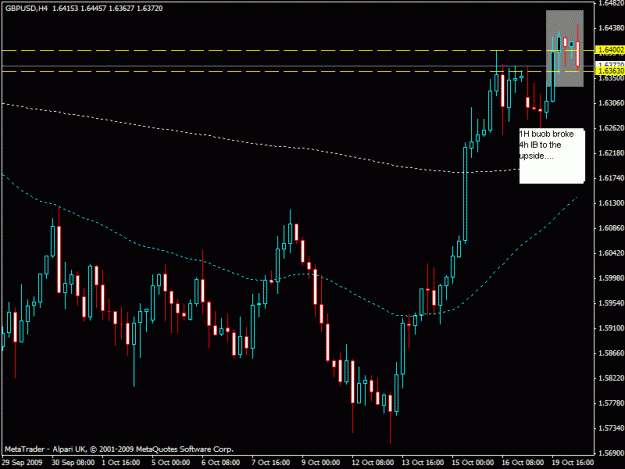Click the 1.58660 price axis label

click(611, 353)
